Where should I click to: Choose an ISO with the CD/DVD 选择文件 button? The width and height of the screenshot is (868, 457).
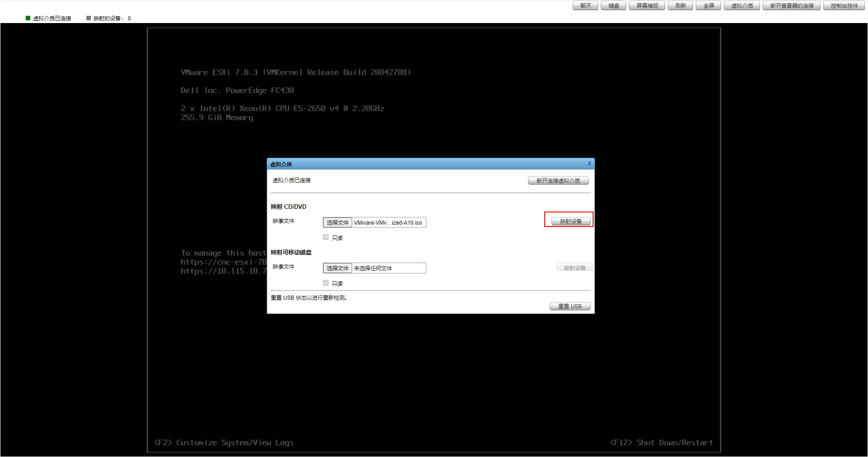coord(337,222)
